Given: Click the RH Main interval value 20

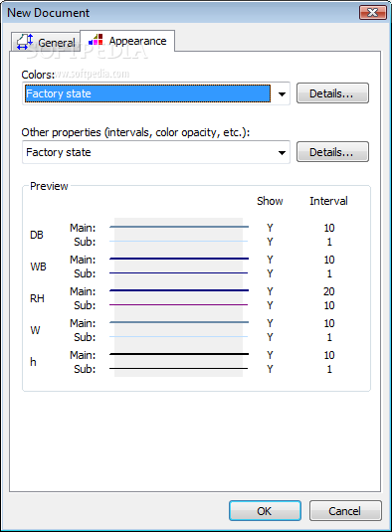Looking at the screenshot, I should (329, 291).
